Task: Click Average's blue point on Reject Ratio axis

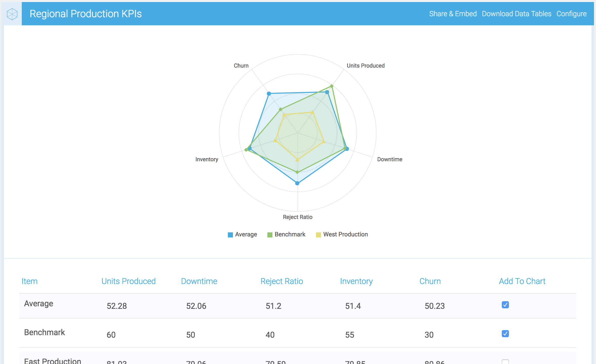Action: [297, 183]
